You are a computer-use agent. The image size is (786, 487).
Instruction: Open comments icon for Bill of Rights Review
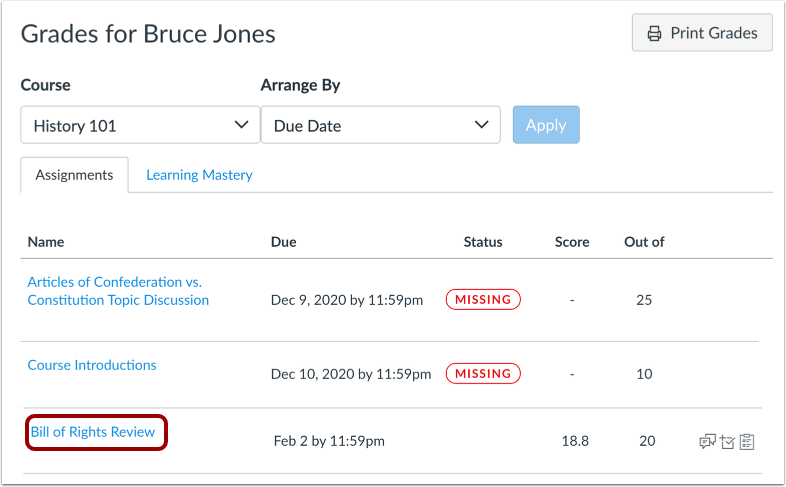(x=708, y=441)
